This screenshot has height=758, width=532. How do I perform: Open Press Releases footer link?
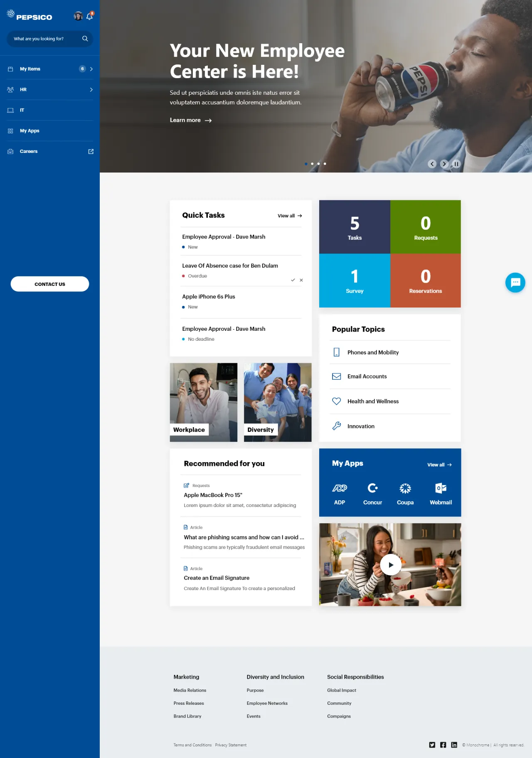click(189, 703)
